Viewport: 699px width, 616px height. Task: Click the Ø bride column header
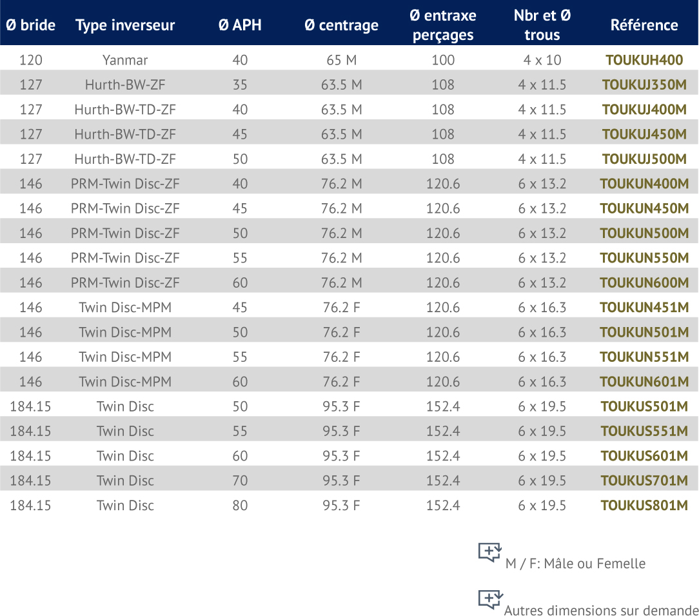[30, 25]
